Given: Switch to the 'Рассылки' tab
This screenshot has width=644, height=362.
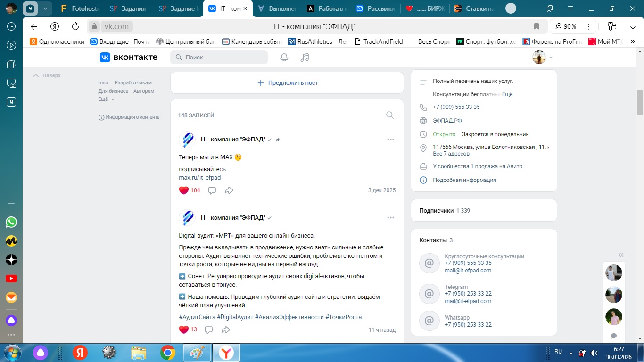Looking at the screenshot, I should 376,8.
